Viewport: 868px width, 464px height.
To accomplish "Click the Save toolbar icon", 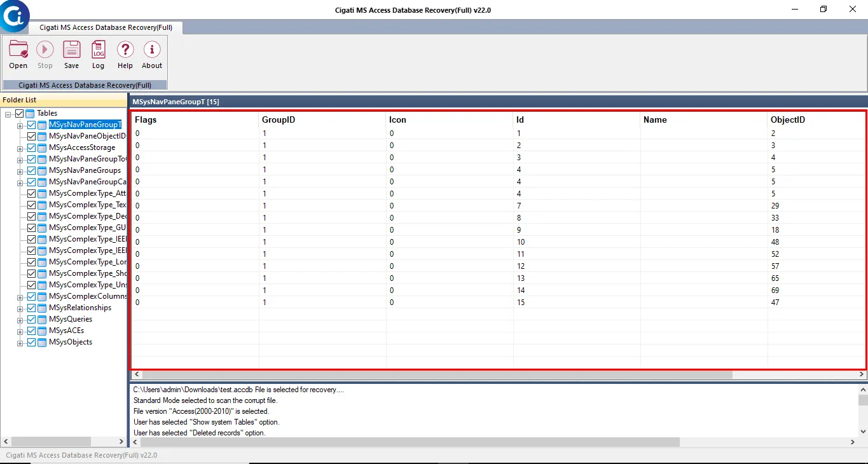I will click(x=72, y=50).
